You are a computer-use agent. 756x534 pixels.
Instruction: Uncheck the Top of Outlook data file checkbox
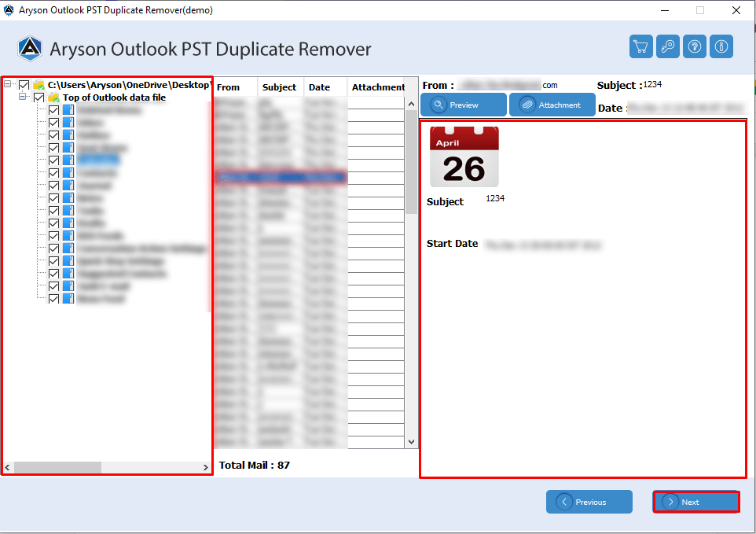tap(39, 98)
